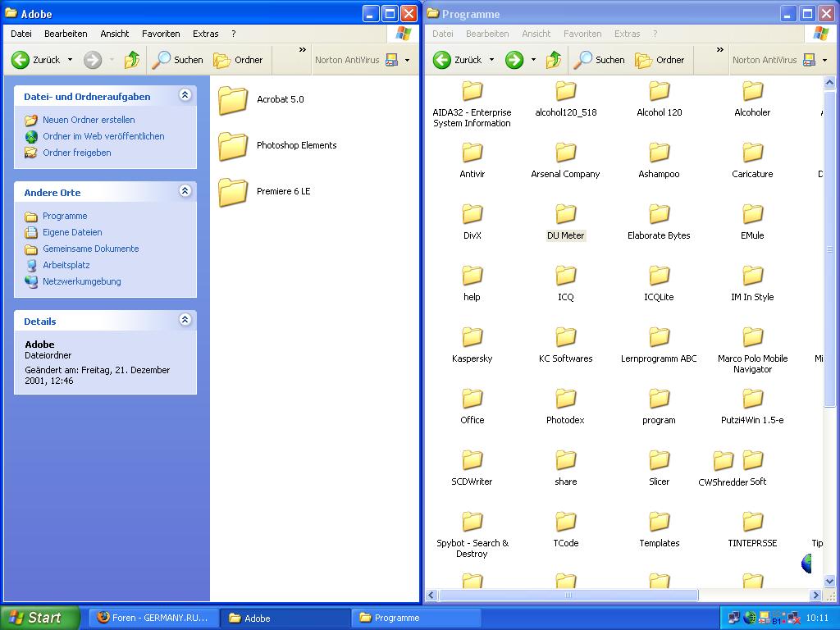
Task: Open the Premiere 6 LE folder icon
Action: pyautogui.click(x=233, y=192)
